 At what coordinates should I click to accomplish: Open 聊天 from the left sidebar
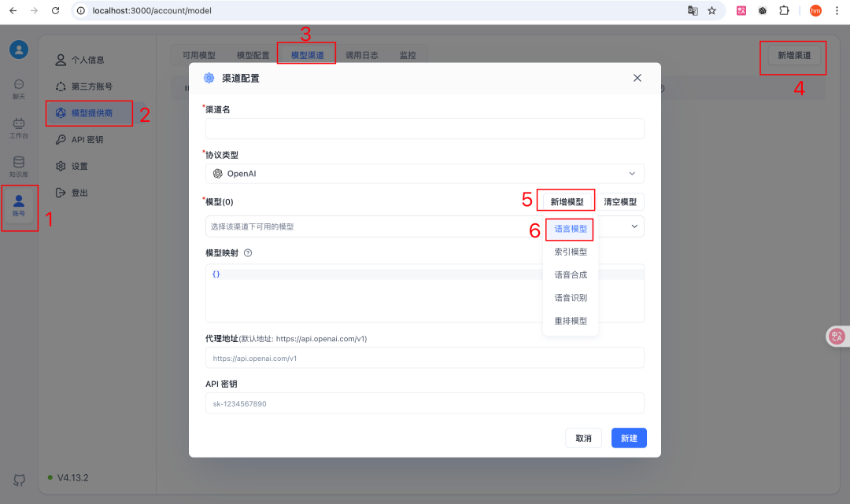click(x=19, y=88)
